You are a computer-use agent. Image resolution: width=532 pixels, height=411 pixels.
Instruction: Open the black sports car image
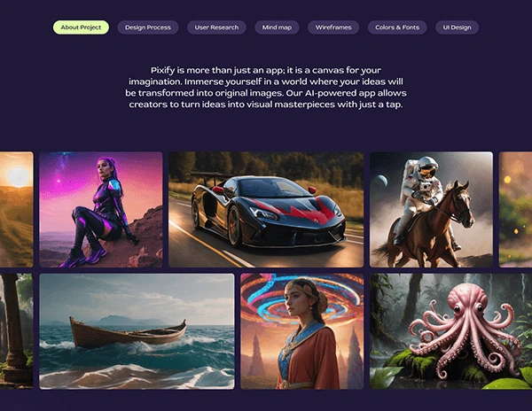tap(266, 209)
